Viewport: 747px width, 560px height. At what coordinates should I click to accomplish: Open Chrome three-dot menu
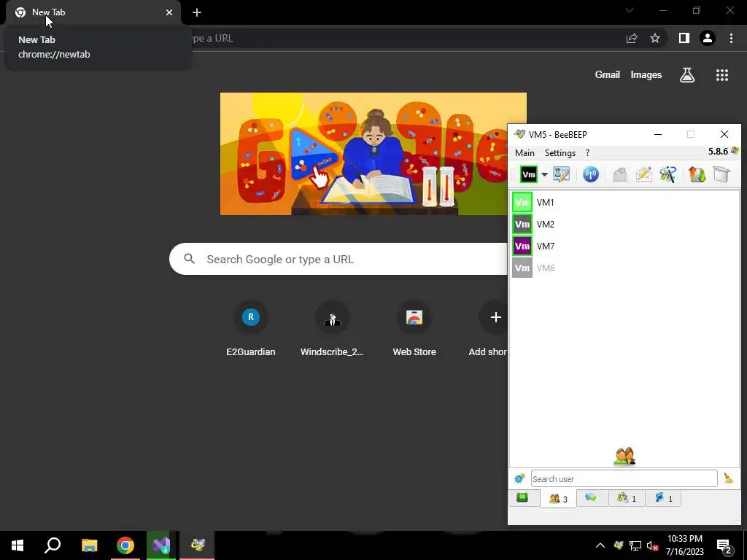(x=731, y=38)
